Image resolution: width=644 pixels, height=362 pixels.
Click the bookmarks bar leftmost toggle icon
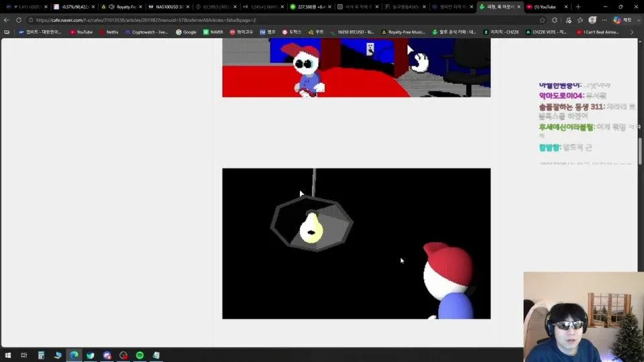click(7, 32)
